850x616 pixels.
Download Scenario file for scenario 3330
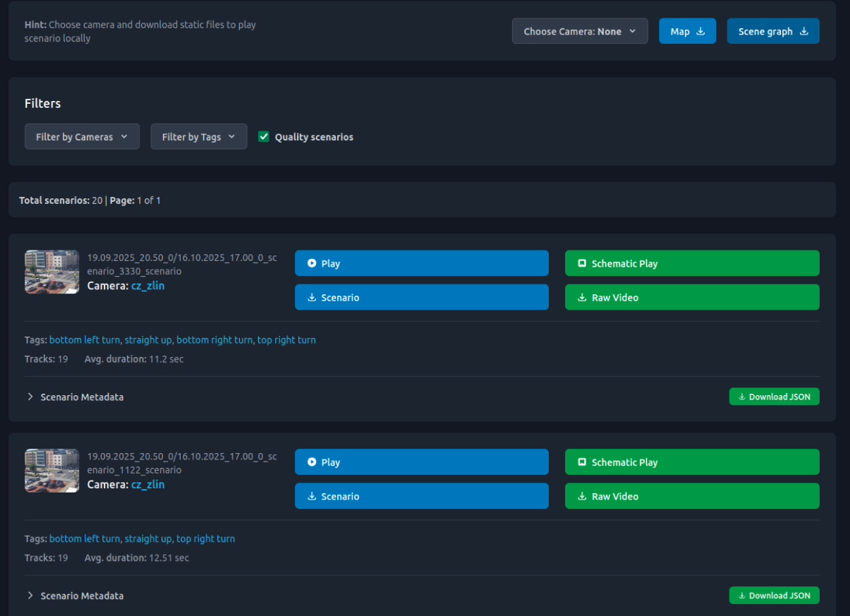[421, 297]
